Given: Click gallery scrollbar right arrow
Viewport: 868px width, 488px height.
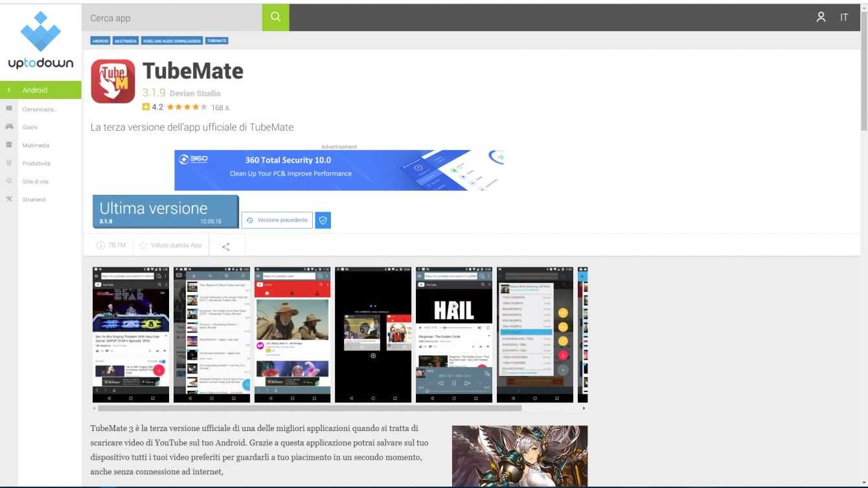Looking at the screenshot, I should point(584,408).
